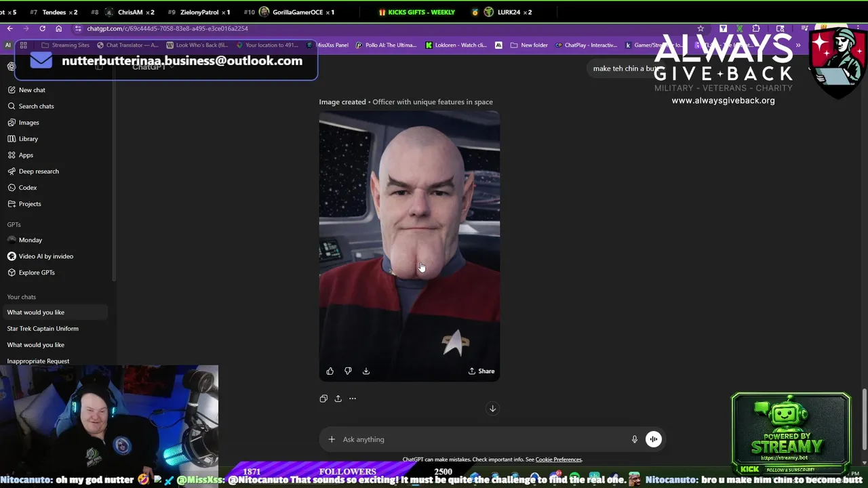The height and width of the screenshot is (488, 868).
Task: Open browser extensions puzzle icon
Action: [756, 28]
